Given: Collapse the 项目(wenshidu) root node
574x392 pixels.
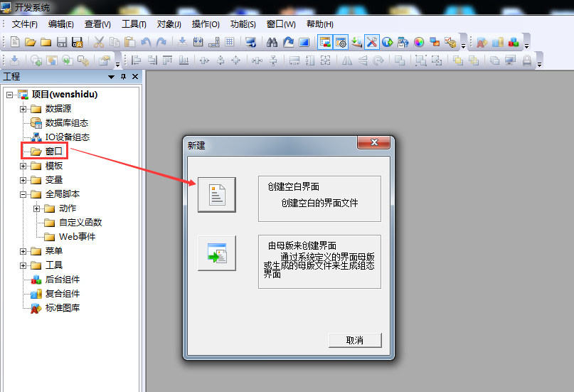Looking at the screenshot, I should [x=9, y=95].
